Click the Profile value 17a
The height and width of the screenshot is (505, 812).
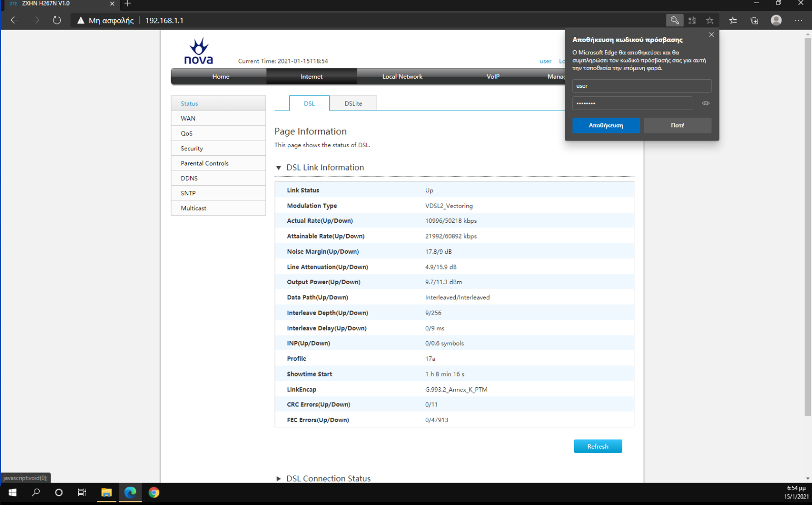tap(430, 358)
